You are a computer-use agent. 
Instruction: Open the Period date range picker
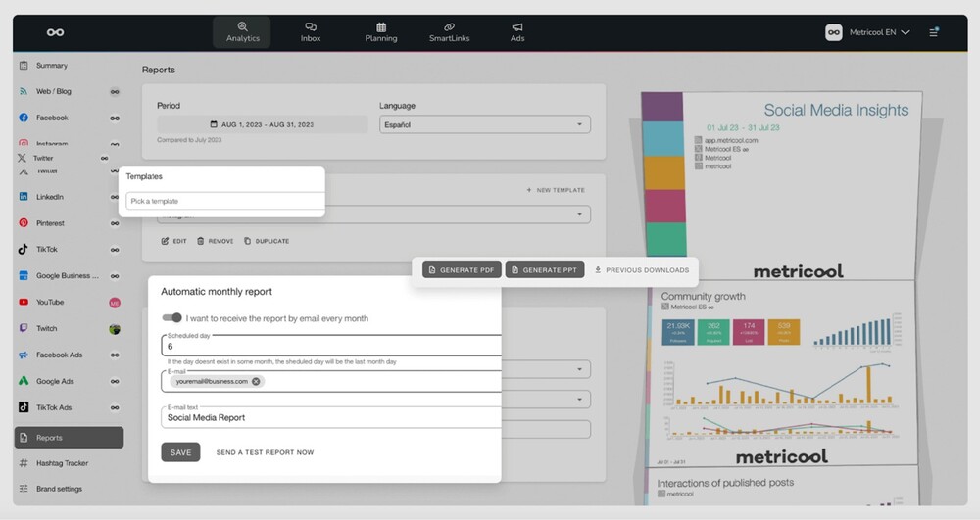click(263, 124)
